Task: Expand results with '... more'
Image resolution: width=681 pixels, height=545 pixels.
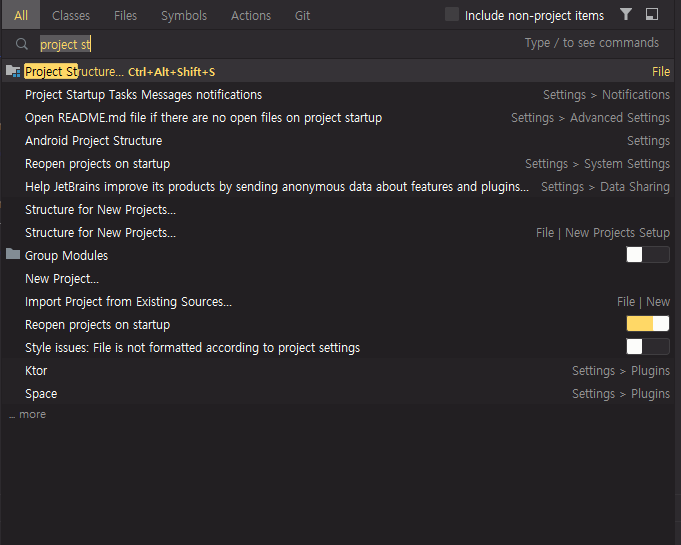Action: [x=27, y=414]
